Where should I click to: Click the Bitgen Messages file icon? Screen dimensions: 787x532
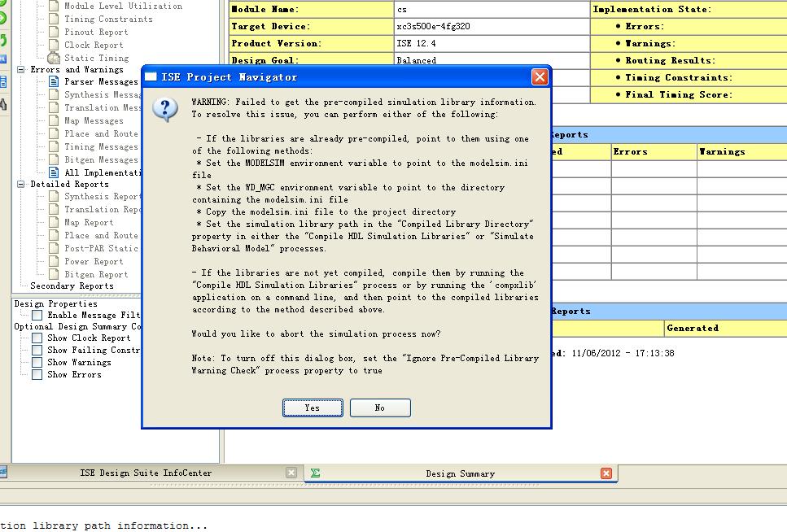point(54,159)
